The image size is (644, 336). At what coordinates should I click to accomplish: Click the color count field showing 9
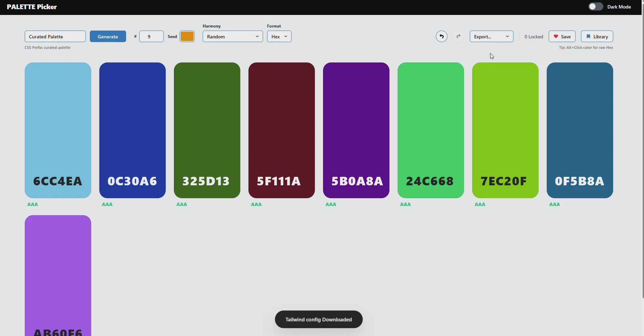151,36
